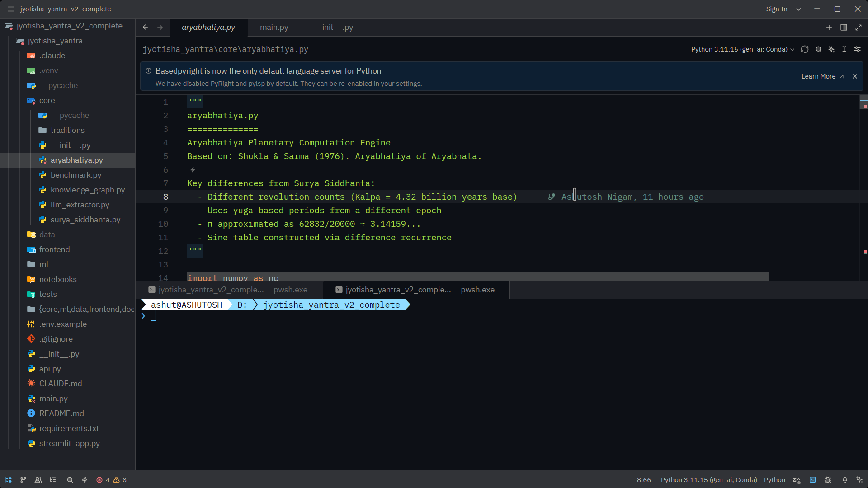868x488 pixels.
Task: Open the Python 3.11.15 interpreter dropdown
Action: 742,49
